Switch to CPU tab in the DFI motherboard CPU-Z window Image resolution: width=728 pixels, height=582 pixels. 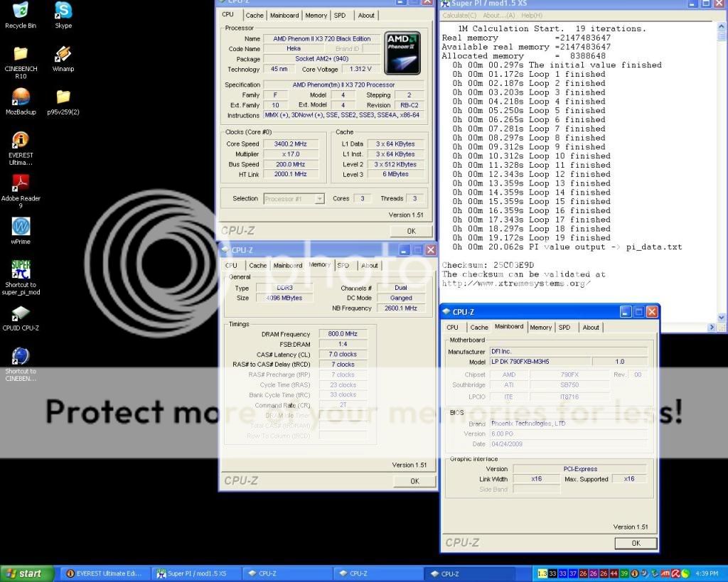point(452,327)
